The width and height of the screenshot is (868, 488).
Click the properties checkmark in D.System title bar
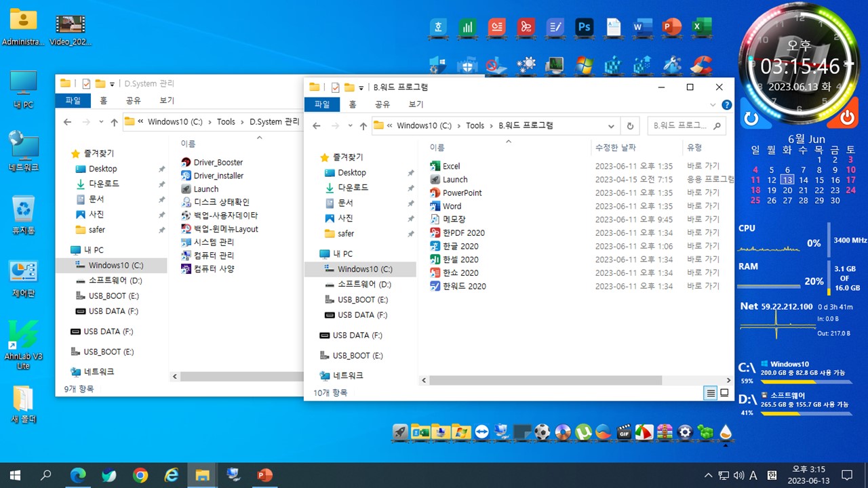coord(86,83)
